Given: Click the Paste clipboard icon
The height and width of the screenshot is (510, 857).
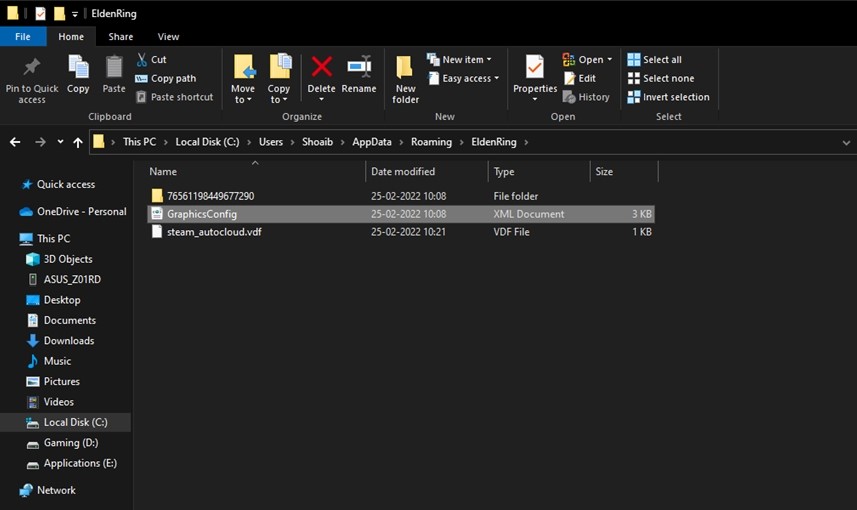Looking at the screenshot, I should point(114,67).
